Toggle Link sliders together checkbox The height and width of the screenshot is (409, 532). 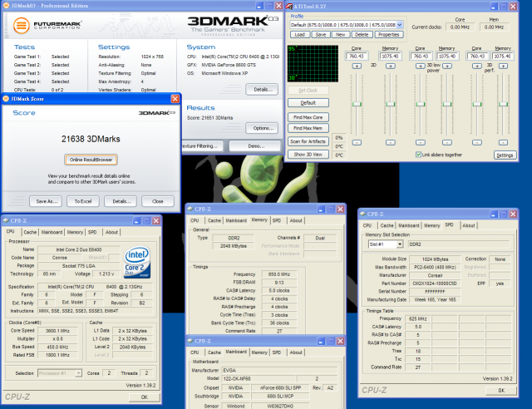(x=418, y=155)
